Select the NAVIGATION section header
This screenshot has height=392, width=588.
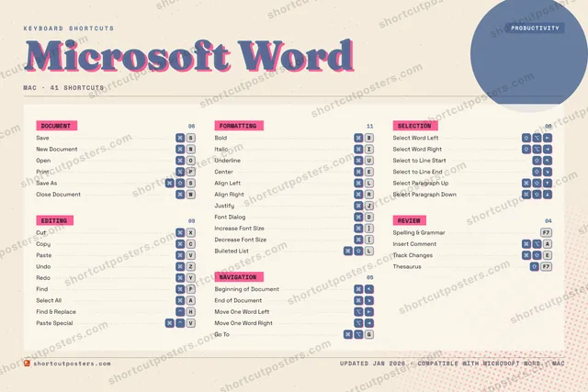click(239, 276)
